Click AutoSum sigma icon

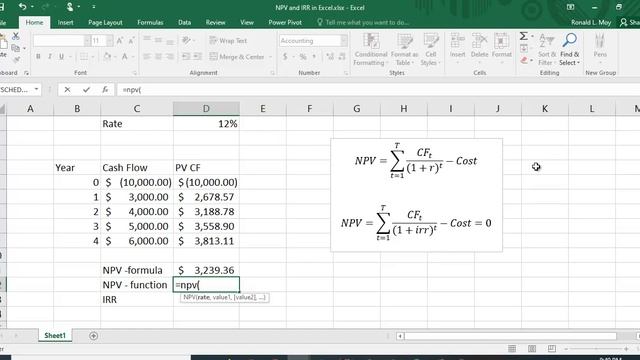(523, 36)
